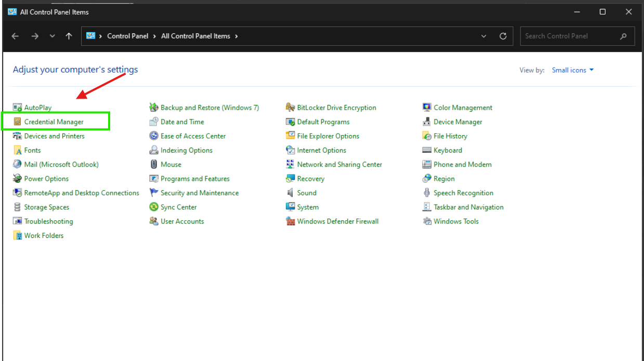Expand chevron after All Control Panel Items
644x361 pixels.
tap(236, 36)
